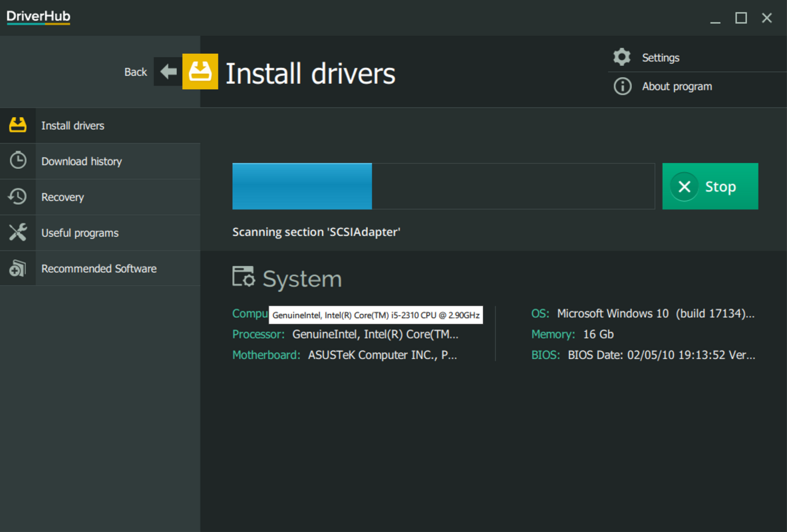Screen dimensions: 787x532
Task: Click the Motherboard: label
Action: tap(266, 355)
